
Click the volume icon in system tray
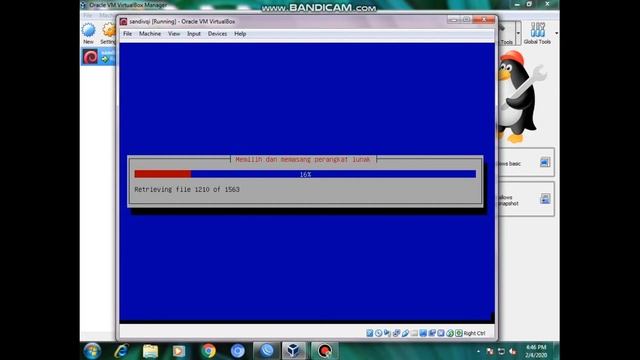(513, 351)
